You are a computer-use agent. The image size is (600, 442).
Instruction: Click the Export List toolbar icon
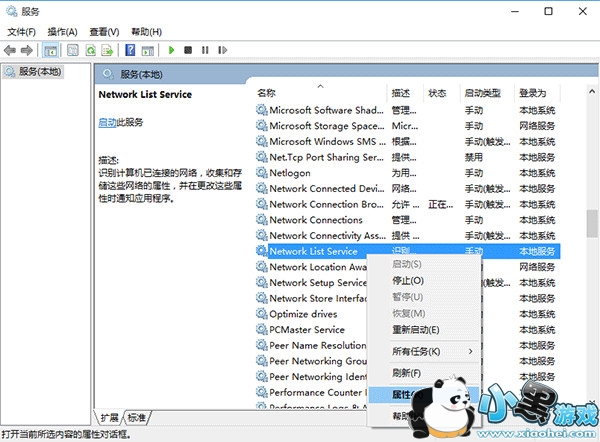(x=107, y=50)
